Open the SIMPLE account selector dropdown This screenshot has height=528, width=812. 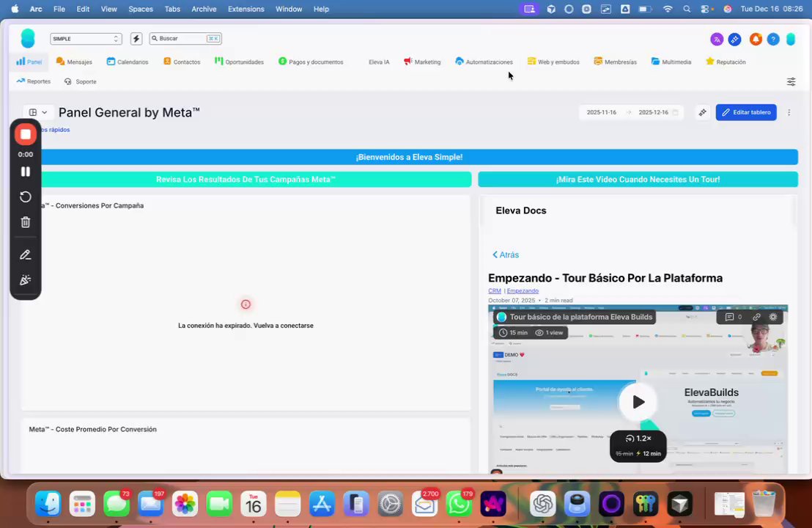86,39
